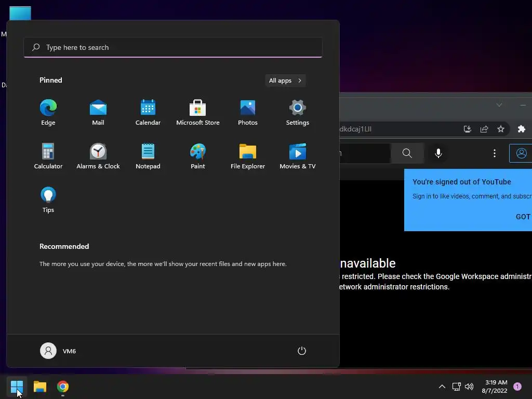
Task: Open the Tips app
Action: [x=48, y=200]
